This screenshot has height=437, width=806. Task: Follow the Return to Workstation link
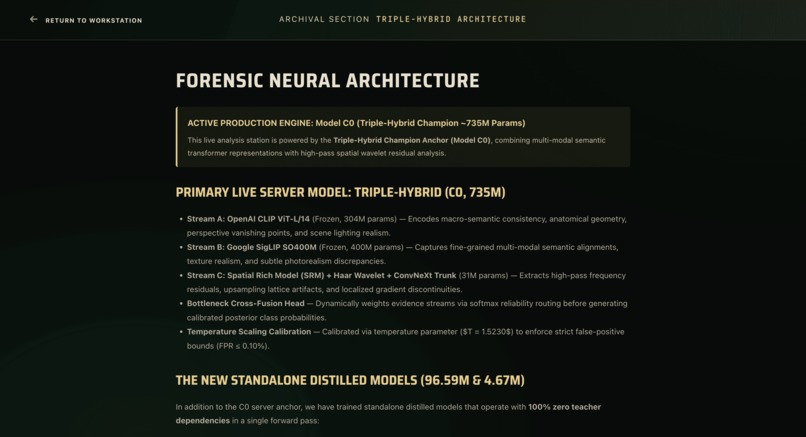click(94, 21)
